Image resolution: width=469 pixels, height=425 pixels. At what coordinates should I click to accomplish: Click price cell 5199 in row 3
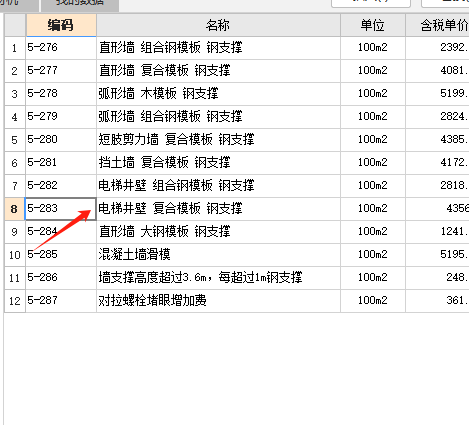pyautogui.click(x=437, y=94)
